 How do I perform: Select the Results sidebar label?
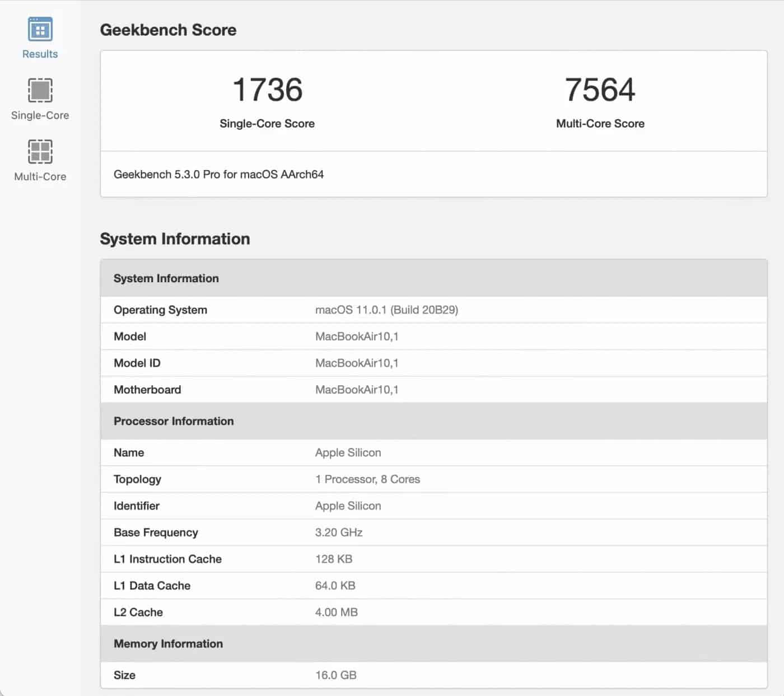[x=40, y=54]
